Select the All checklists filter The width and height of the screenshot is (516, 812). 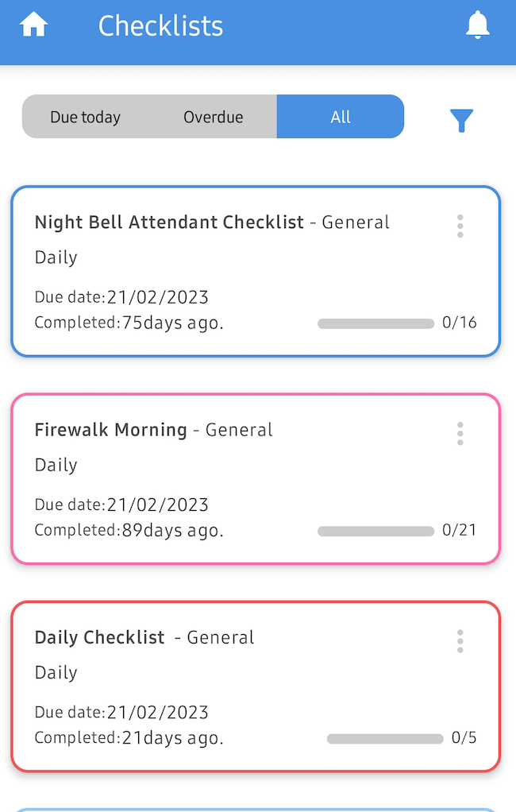(x=341, y=116)
